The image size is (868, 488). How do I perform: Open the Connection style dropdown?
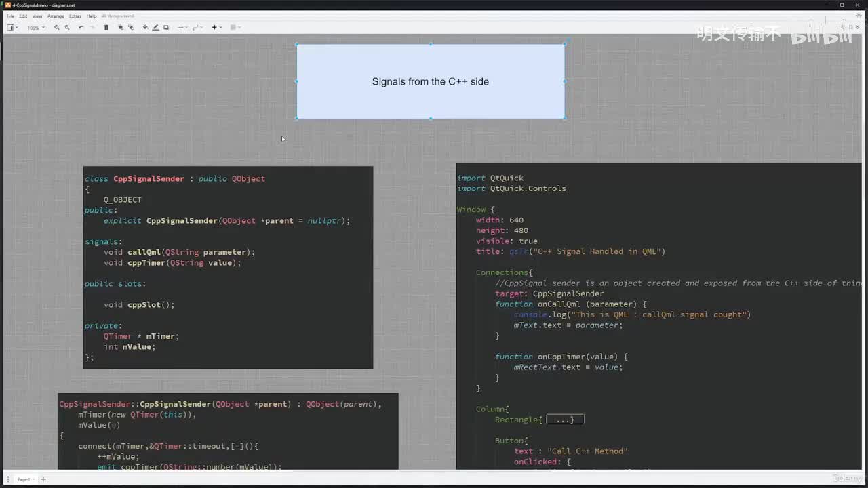click(x=182, y=28)
